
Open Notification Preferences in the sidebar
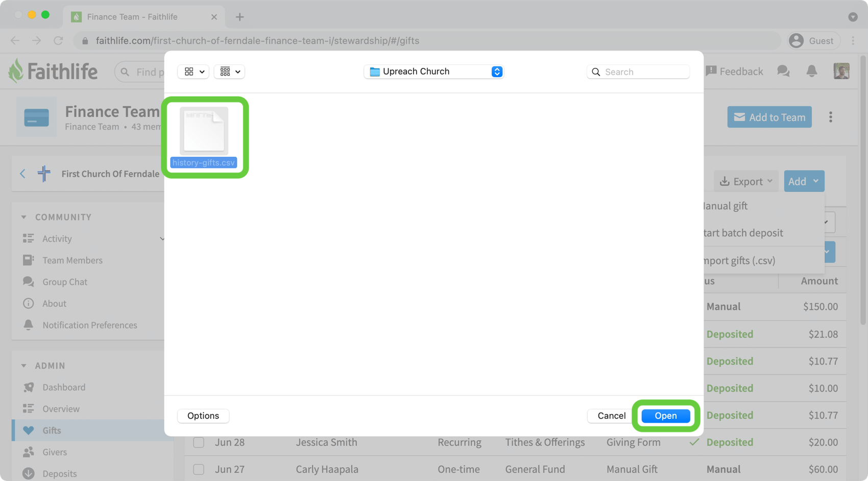[90, 325]
